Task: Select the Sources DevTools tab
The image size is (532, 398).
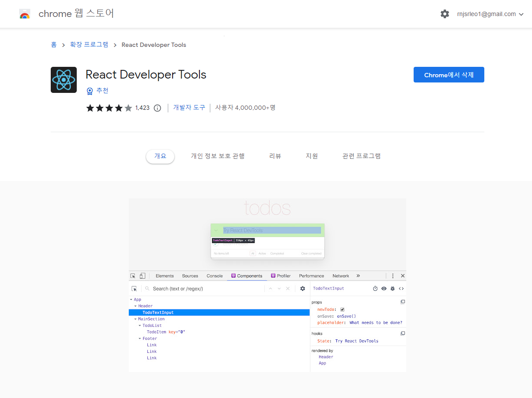Action: 190,276
